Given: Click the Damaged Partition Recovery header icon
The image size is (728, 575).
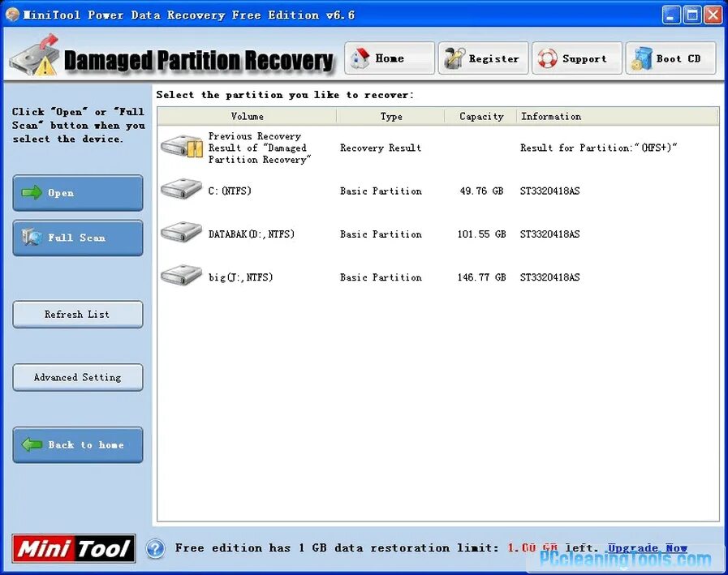Looking at the screenshot, I should (x=35, y=56).
